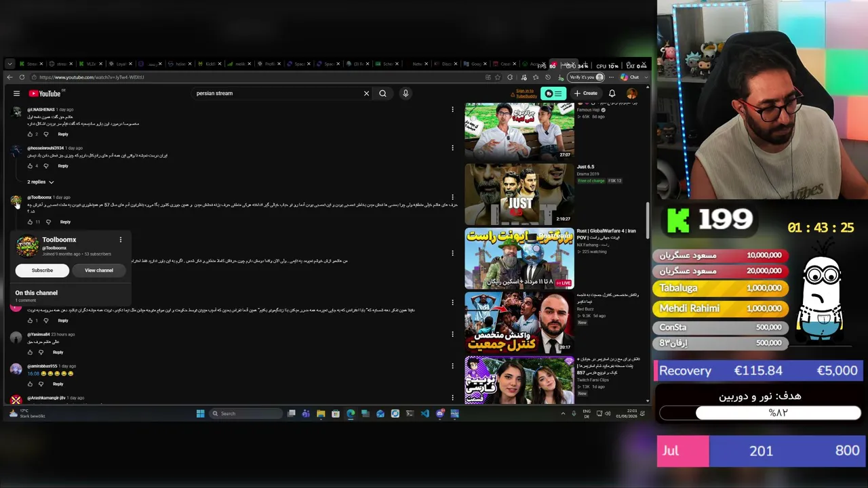The width and height of the screenshot is (868, 488).
Task: Go to YouTube home via the logo
Action: pos(45,94)
